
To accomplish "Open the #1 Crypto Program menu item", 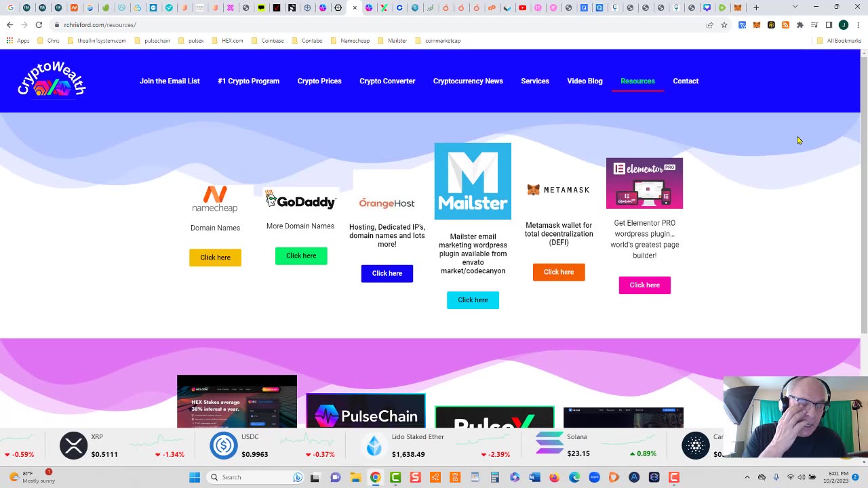I will pyautogui.click(x=248, y=81).
